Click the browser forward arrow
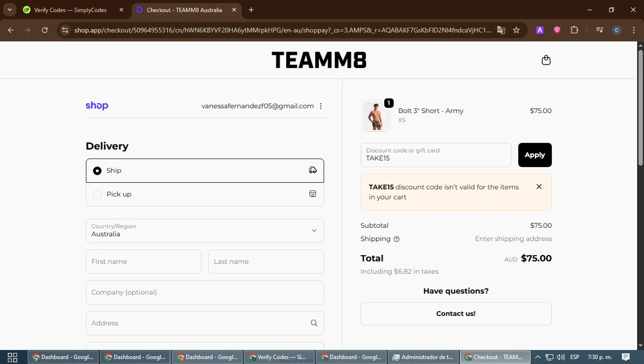The width and height of the screenshot is (644, 364). pyautogui.click(x=27, y=30)
